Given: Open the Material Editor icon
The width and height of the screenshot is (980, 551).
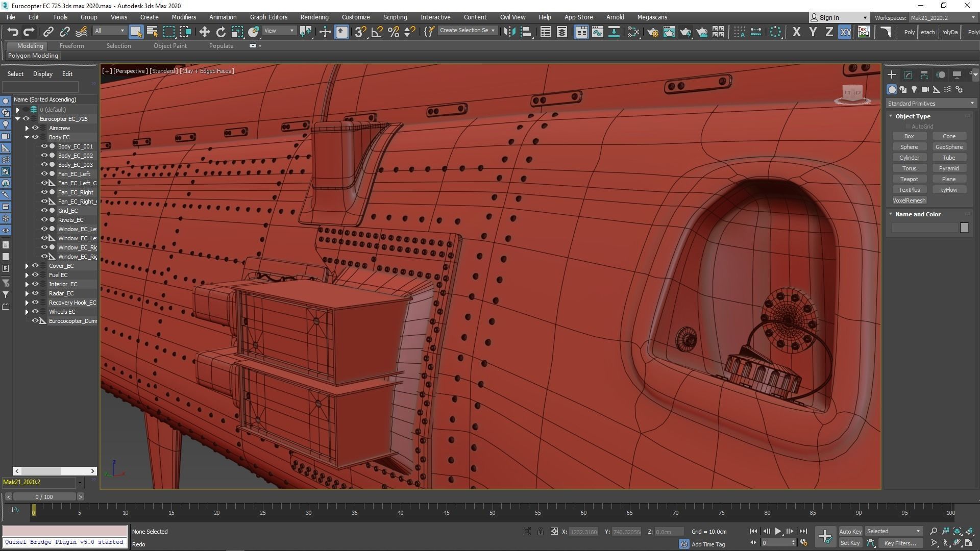Looking at the screenshot, I should point(633,32).
